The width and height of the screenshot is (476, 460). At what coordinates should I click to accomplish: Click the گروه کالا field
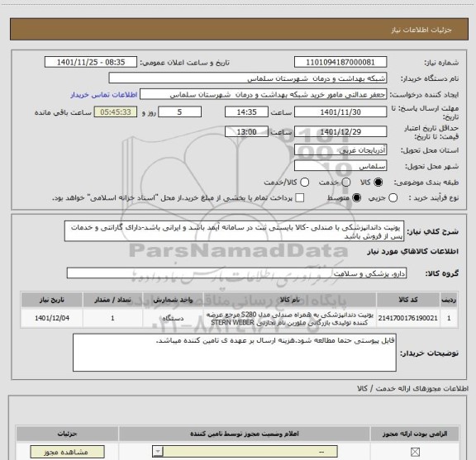click(236, 273)
